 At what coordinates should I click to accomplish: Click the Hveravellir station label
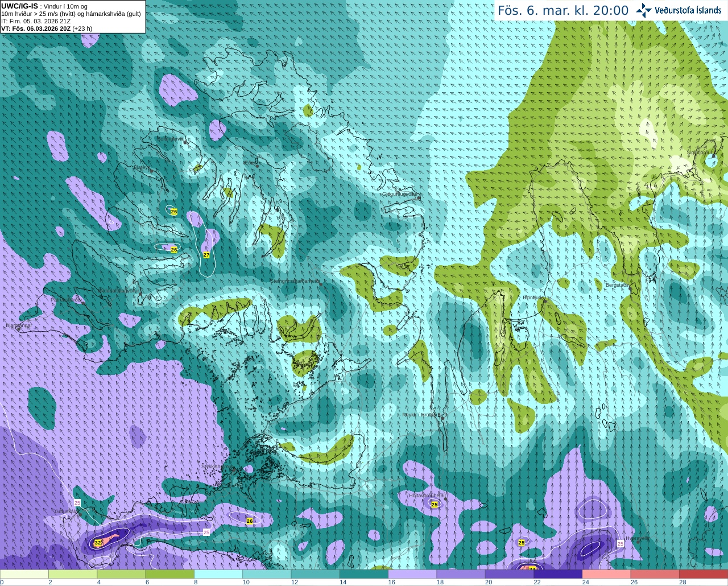coord(638,538)
